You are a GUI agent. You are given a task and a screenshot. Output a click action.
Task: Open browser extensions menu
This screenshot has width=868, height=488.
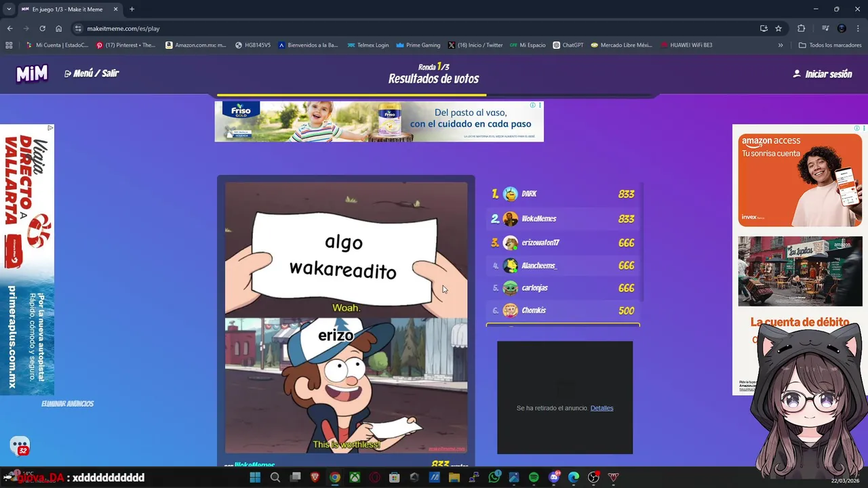[801, 28]
